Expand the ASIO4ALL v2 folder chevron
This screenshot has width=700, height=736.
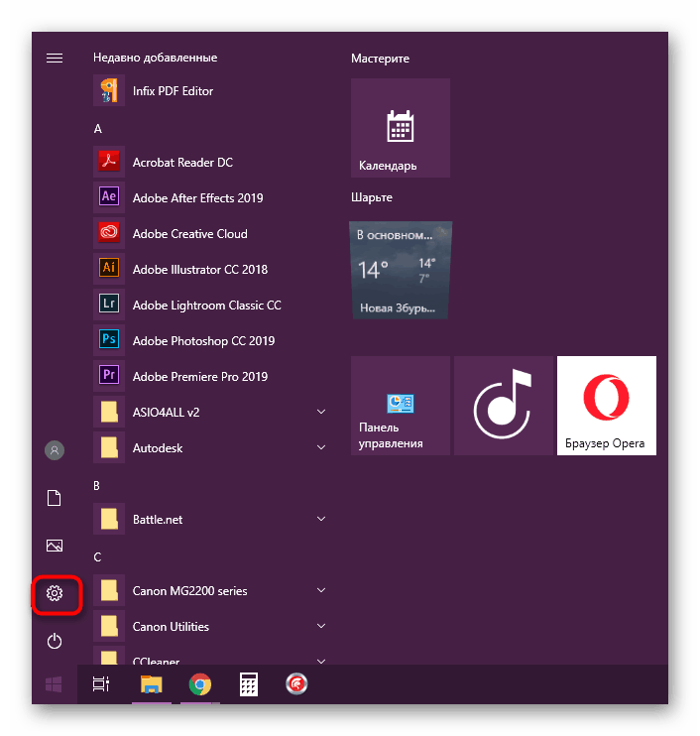[x=321, y=412]
